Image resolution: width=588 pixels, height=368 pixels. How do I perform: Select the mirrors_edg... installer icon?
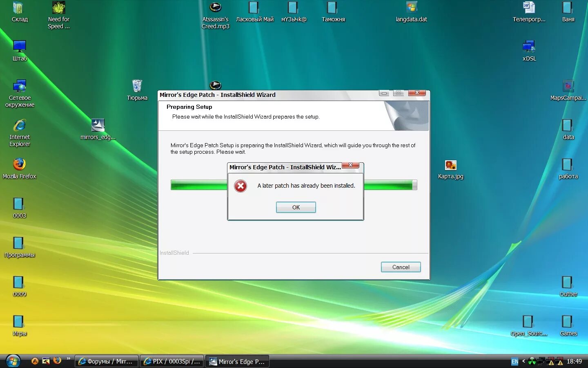point(98,130)
